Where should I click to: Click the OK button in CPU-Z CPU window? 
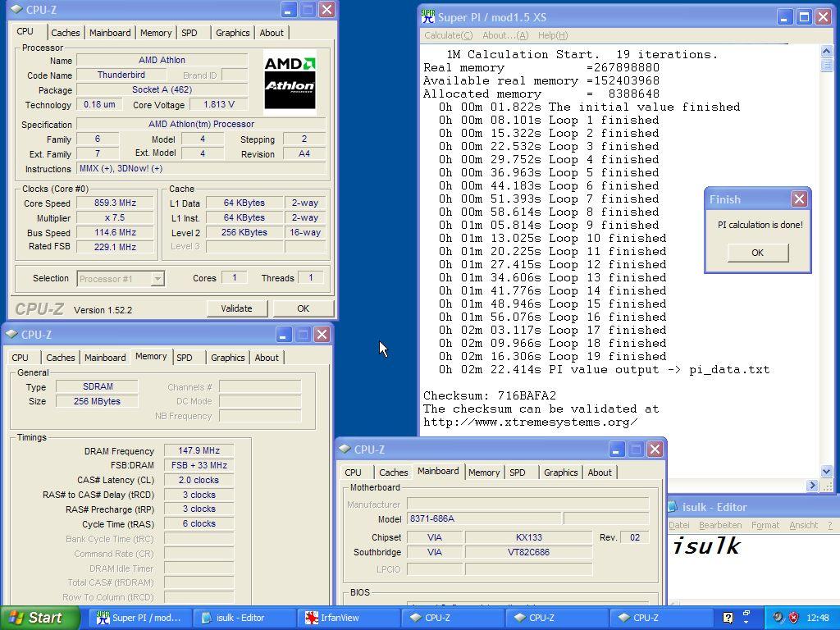(304, 308)
